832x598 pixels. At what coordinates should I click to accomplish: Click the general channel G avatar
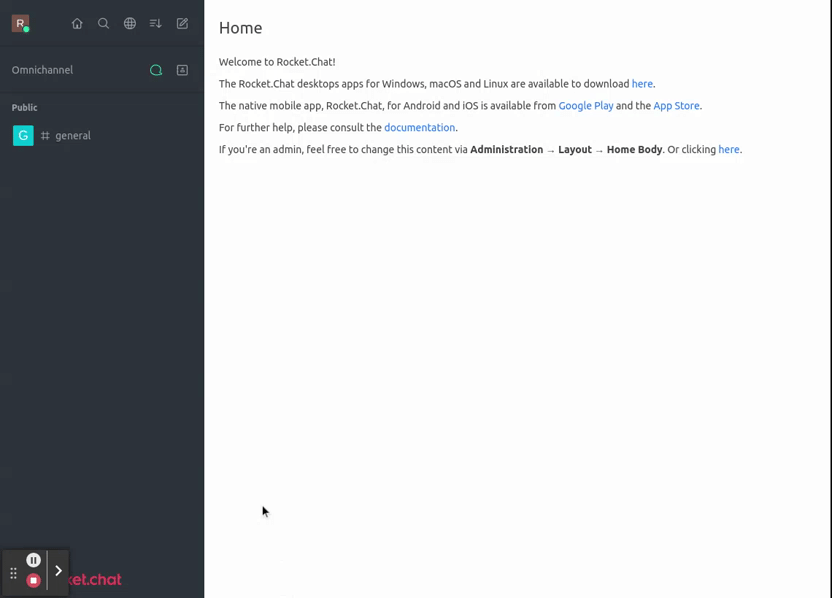[x=23, y=135]
